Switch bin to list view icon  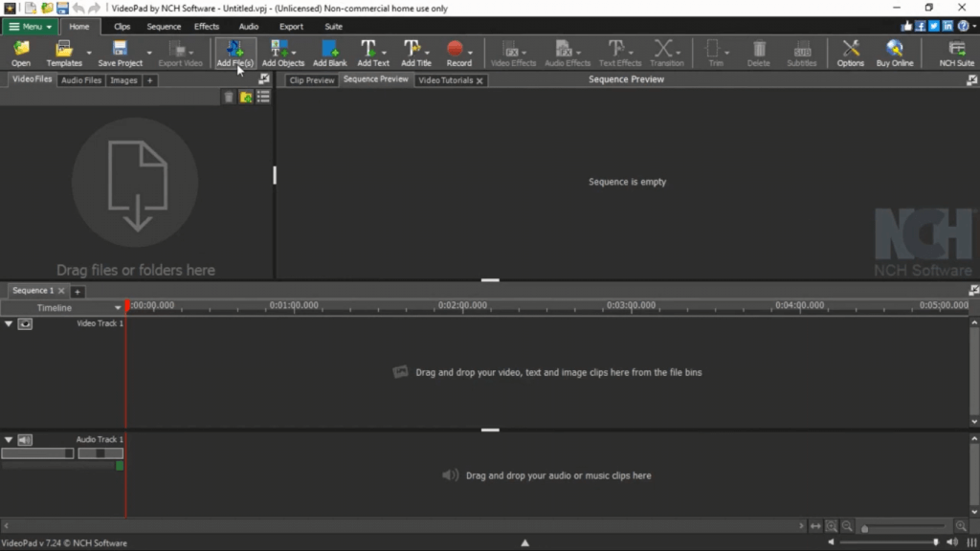click(263, 97)
